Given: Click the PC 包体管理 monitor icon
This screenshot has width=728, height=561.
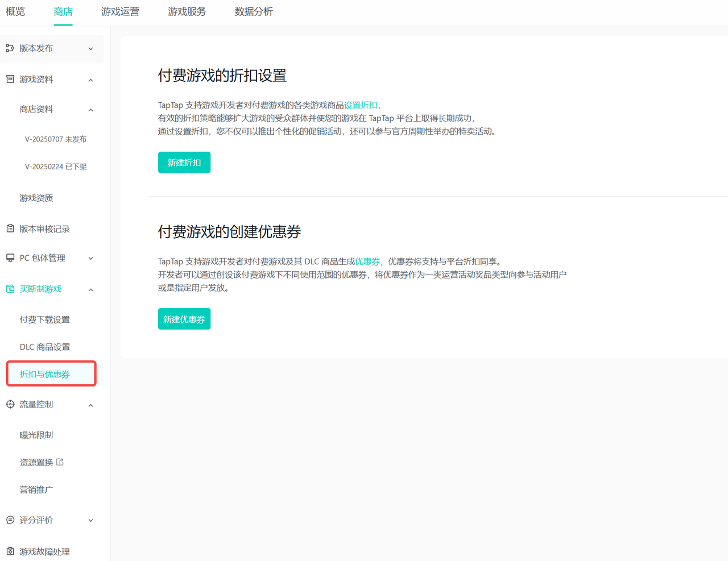Looking at the screenshot, I should point(10,258).
